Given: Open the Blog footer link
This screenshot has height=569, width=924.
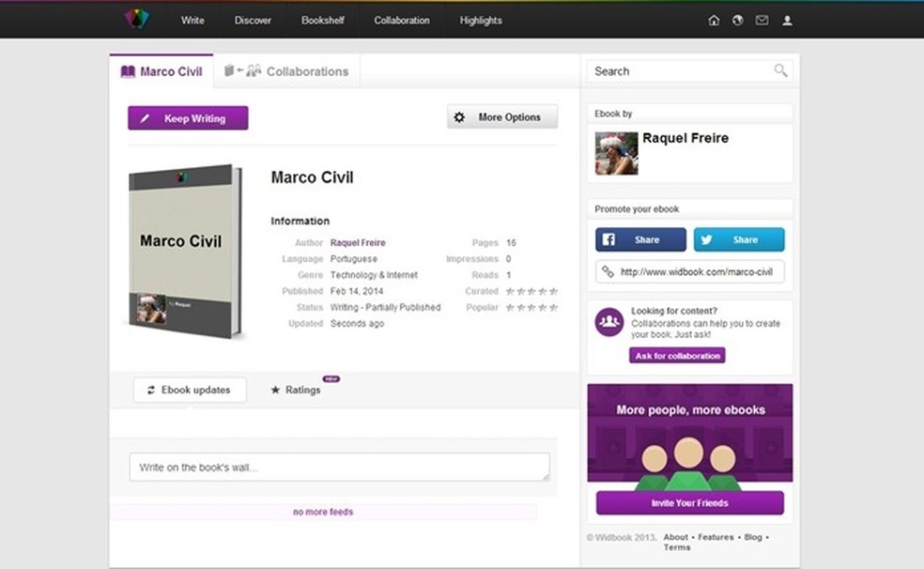Looking at the screenshot, I should 753,537.
